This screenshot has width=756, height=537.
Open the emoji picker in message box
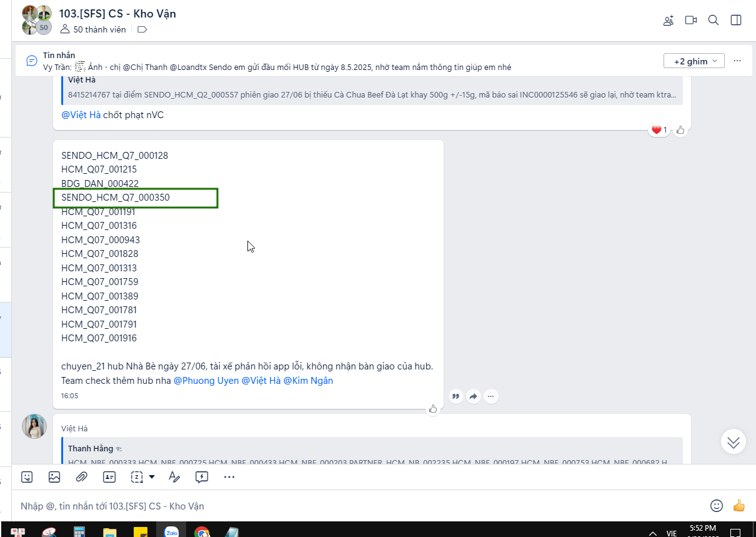pos(717,505)
